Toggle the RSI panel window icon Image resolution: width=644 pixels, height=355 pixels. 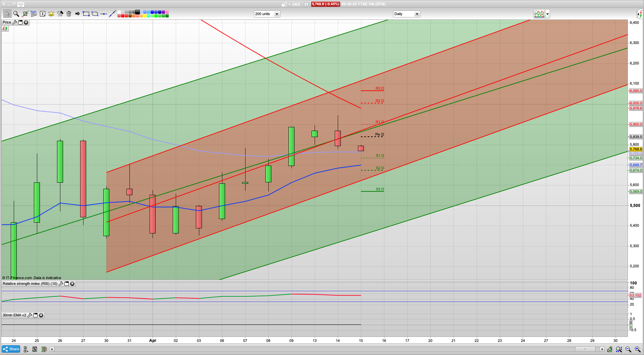pyautogui.click(x=66, y=284)
